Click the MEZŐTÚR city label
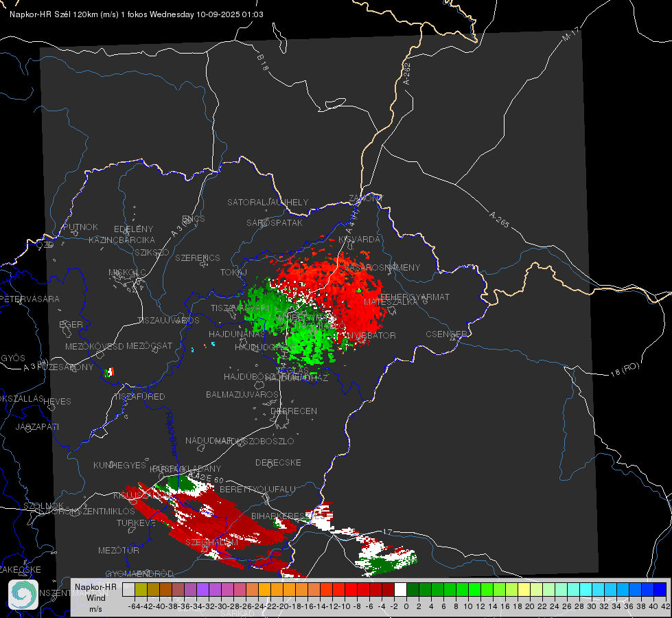The height and width of the screenshot is (618, 672). (119, 550)
